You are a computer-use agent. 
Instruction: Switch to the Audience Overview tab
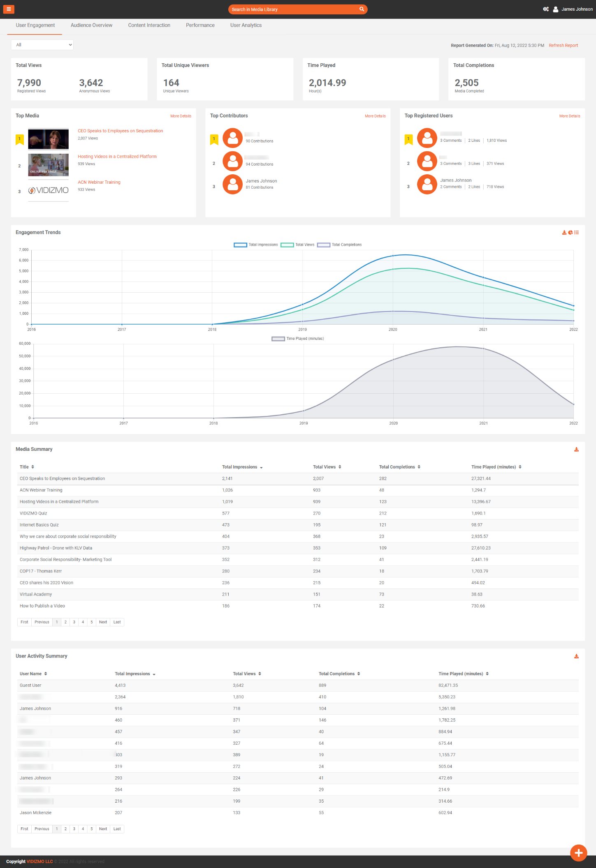tap(91, 25)
